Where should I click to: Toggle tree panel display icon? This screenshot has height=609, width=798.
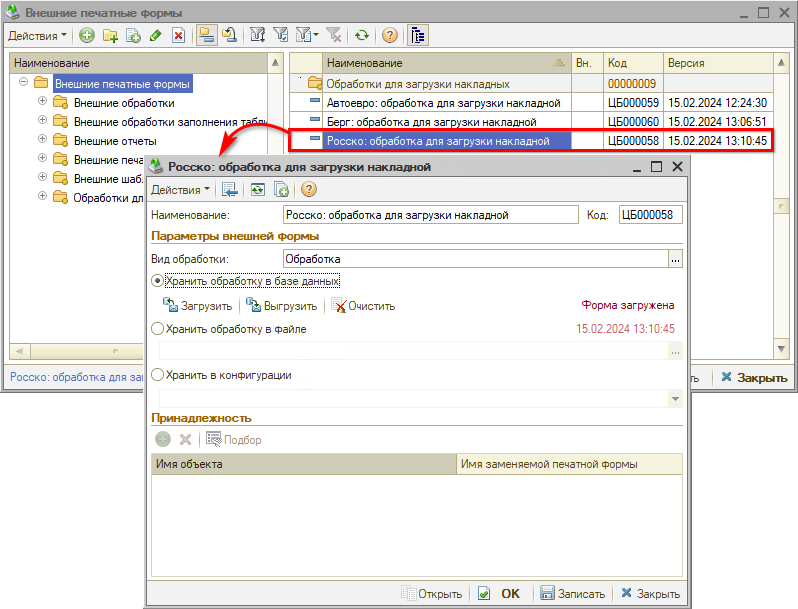(418, 36)
